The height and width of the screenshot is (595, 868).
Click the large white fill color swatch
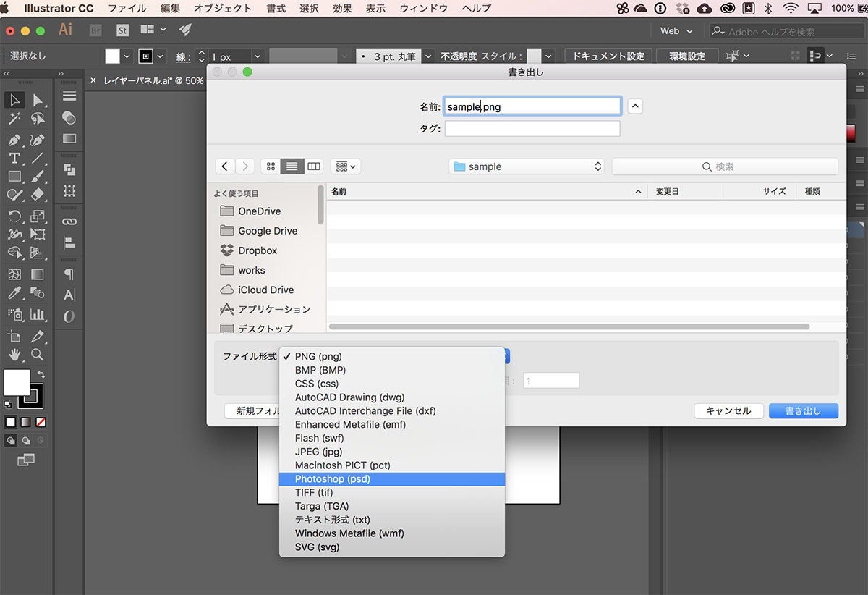[17, 382]
